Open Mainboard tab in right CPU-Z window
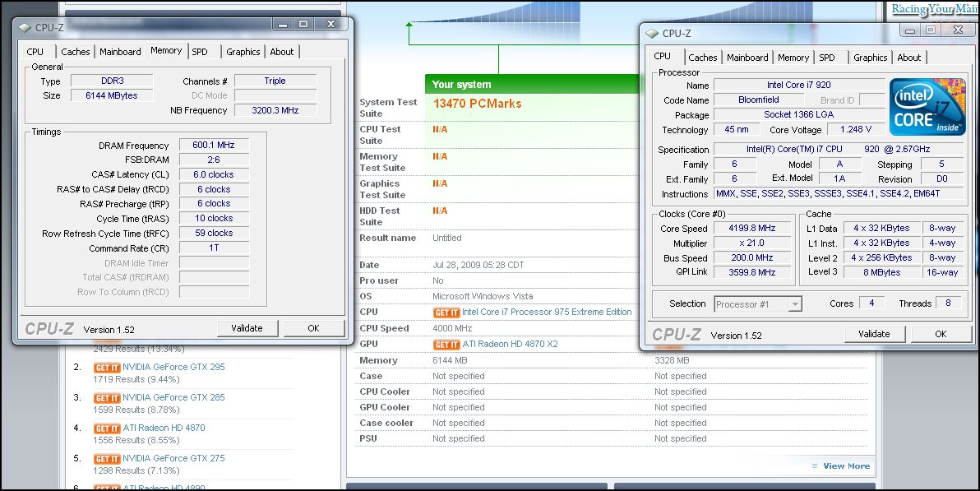 [747, 58]
